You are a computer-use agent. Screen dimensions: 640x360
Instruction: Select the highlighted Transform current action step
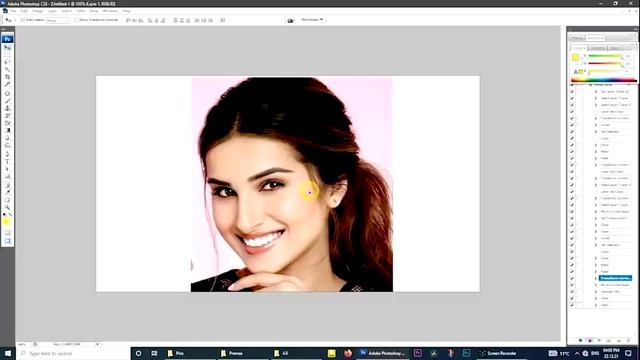click(616, 278)
